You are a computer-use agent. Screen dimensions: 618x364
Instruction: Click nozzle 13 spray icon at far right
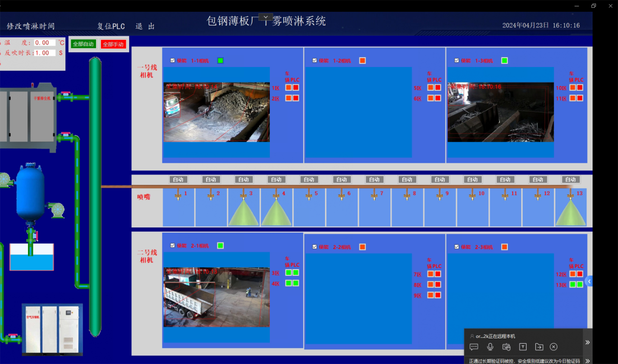570,211
